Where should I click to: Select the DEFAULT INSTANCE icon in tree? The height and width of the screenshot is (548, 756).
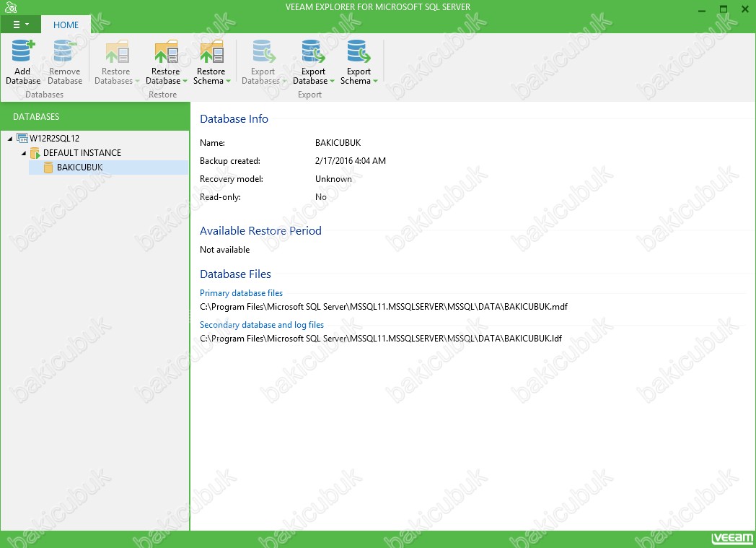pyautogui.click(x=35, y=153)
